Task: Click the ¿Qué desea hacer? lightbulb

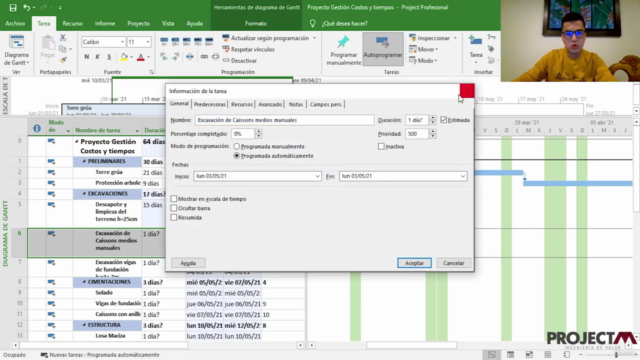Action: click(x=312, y=24)
